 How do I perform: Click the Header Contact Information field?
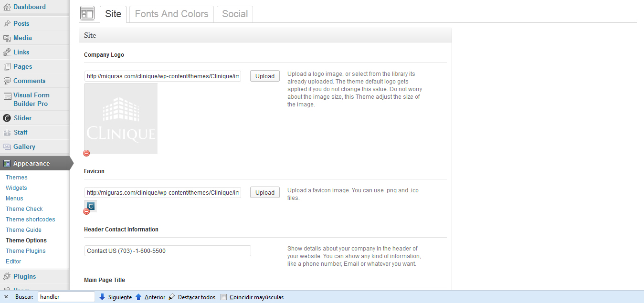click(x=168, y=251)
